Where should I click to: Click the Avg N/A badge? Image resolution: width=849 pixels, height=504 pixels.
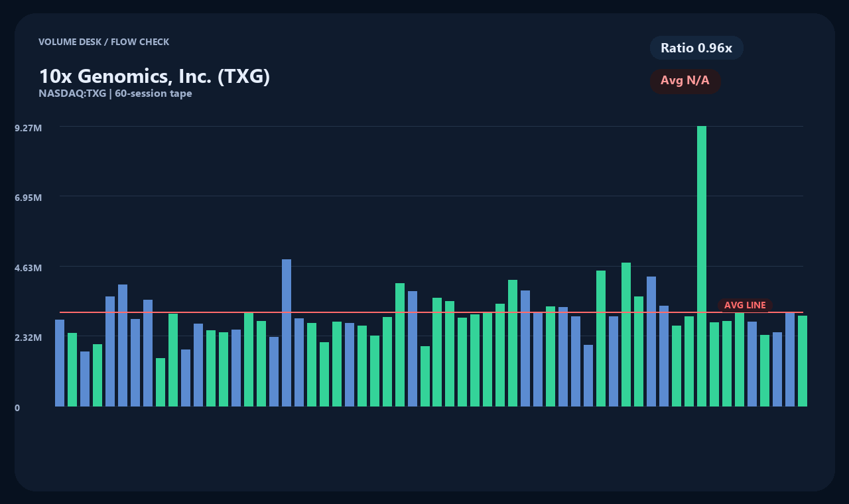(685, 81)
